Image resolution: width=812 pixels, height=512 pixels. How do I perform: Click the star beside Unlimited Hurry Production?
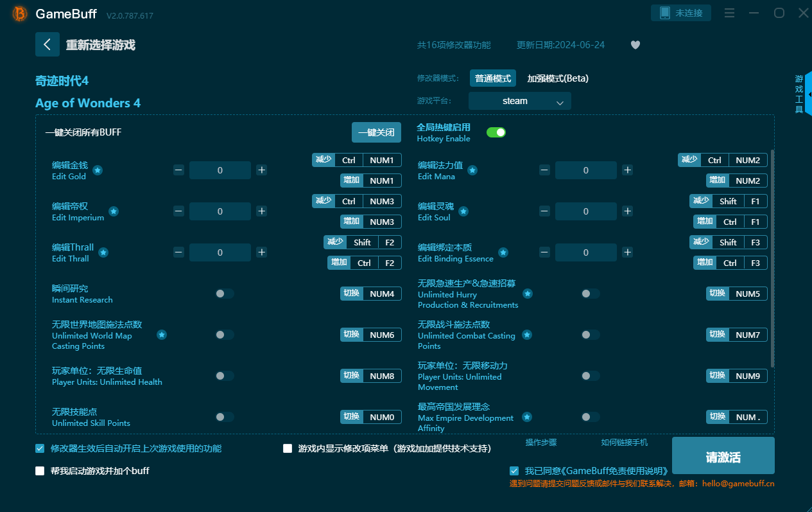[x=528, y=294]
